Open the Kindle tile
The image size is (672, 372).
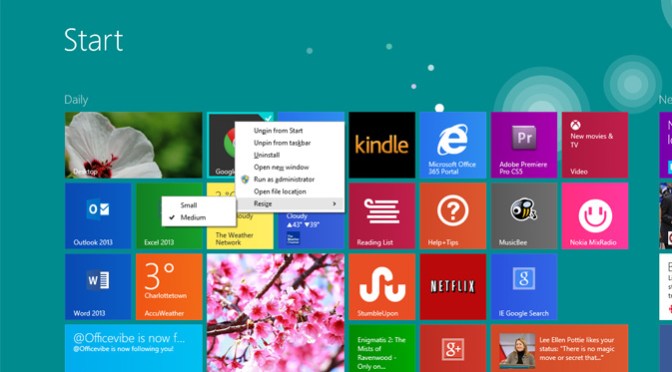click(x=382, y=145)
